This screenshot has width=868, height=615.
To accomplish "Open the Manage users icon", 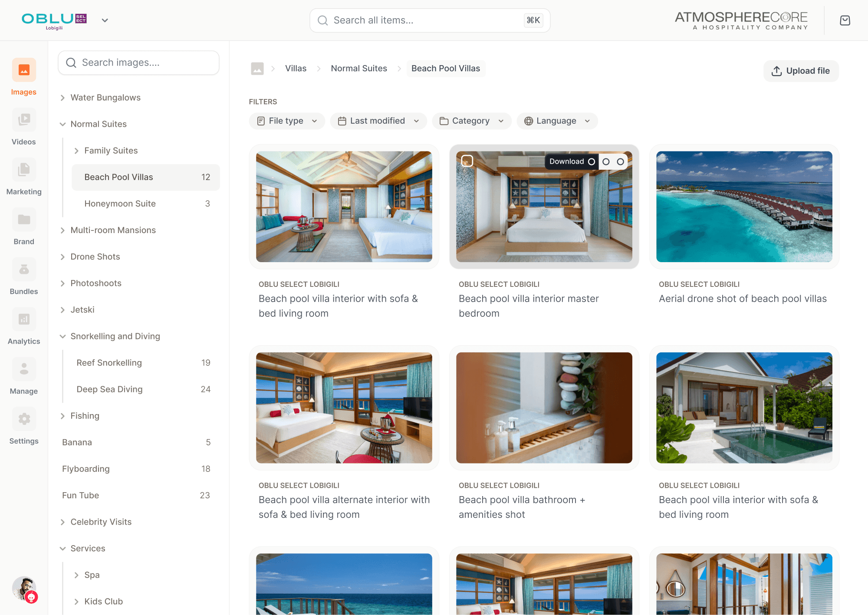I will tap(24, 369).
